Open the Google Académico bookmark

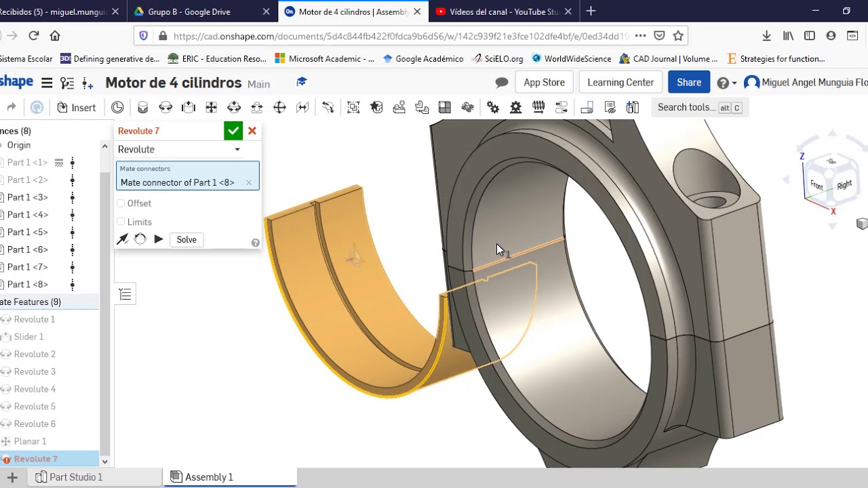coord(423,59)
